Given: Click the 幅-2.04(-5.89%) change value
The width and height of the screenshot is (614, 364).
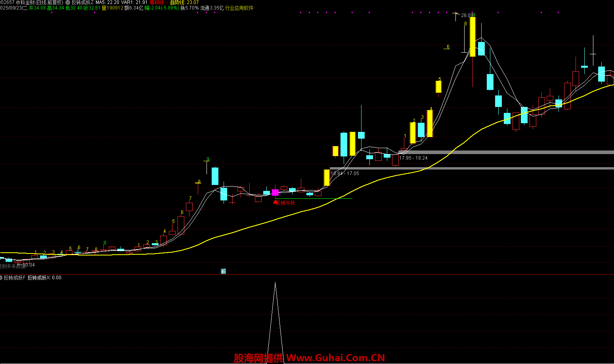Looking at the screenshot, I should click(x=162, y=8).
